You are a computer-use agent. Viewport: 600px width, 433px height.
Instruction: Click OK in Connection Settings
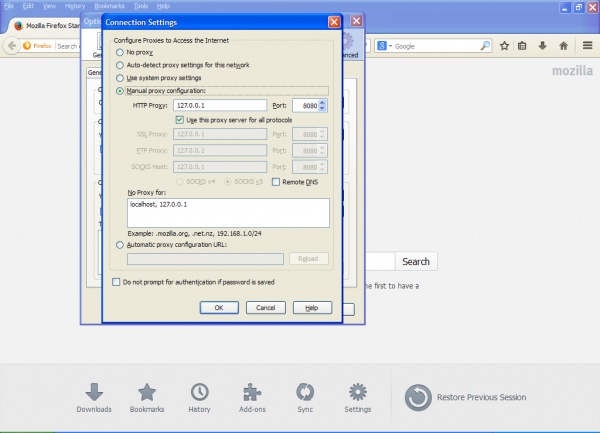pyautogui.click(x=219, y=308)
